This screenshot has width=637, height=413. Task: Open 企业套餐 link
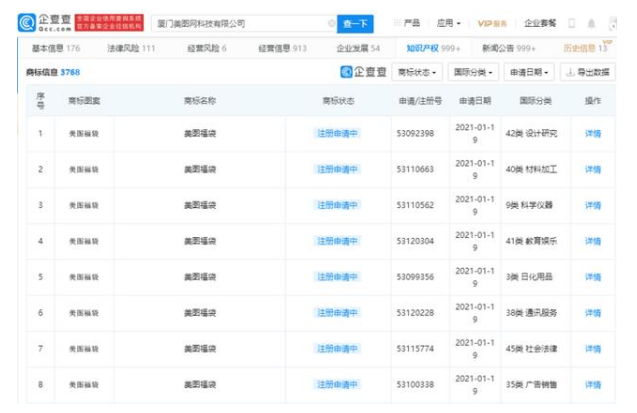[x=540, y=23]
